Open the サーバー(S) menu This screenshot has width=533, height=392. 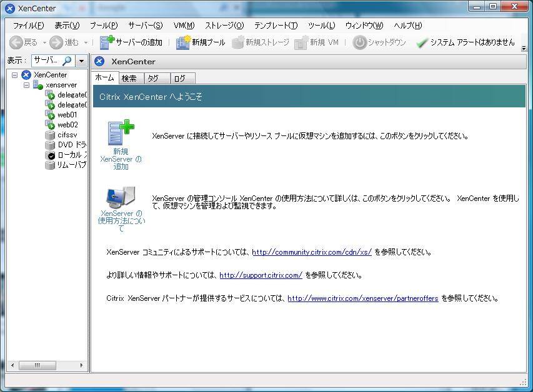pos(146,26)
